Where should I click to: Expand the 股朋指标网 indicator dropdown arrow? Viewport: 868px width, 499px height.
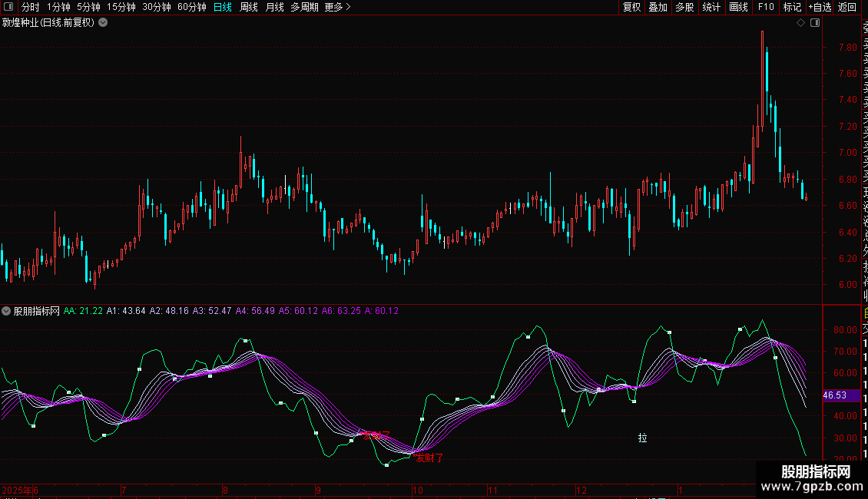tap(7, 311)
